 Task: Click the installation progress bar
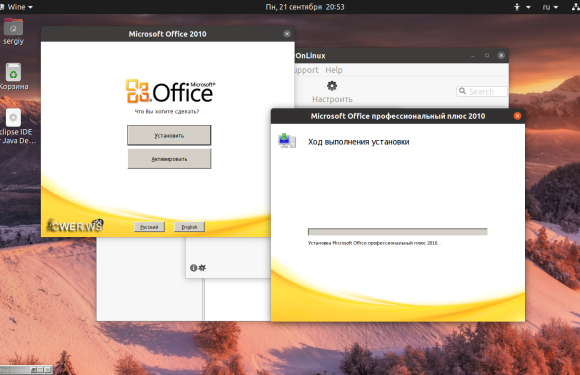coord(398,232)
